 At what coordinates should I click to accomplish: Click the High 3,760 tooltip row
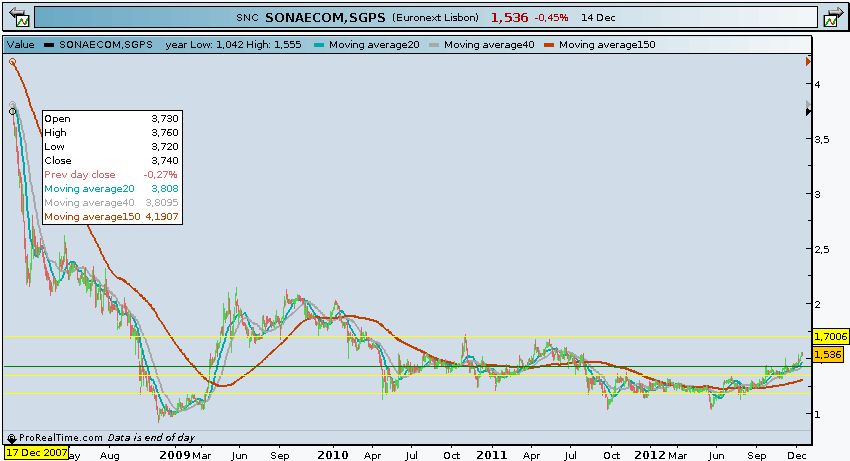[112, 133]
